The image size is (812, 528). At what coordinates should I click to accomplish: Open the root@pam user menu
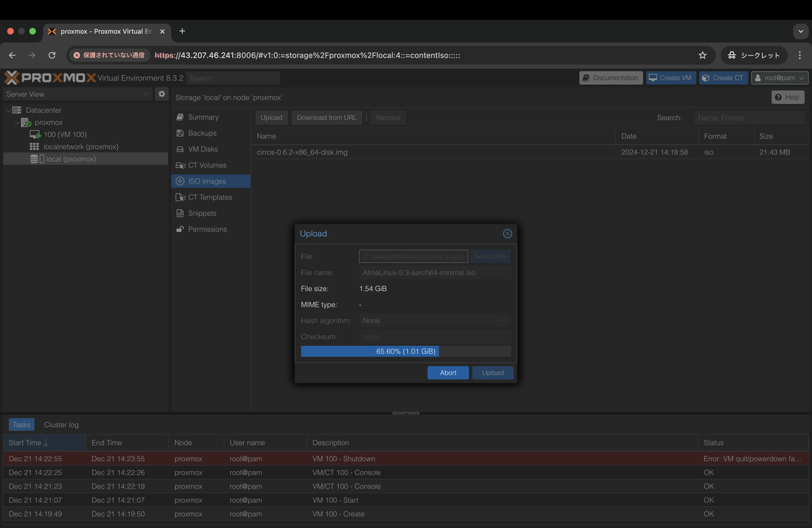click(x=780, y=78)
